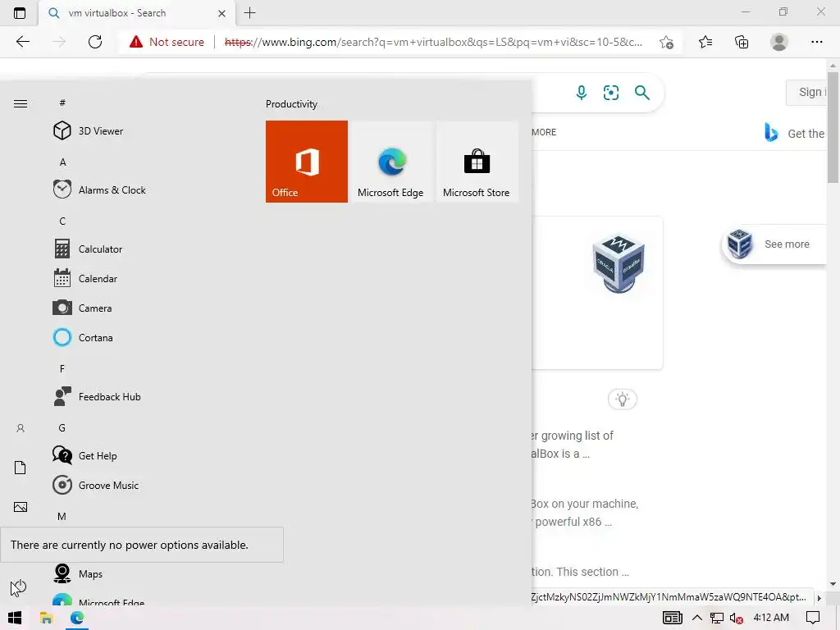
Task: Jump to letter A in app list
Action: coord(62,162)
